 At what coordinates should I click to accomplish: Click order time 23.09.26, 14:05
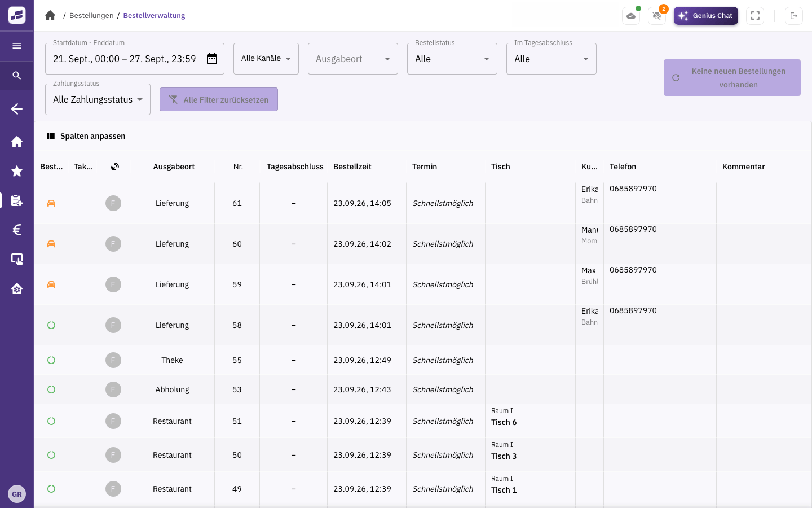pyautogui.click(x=362, y=203)
